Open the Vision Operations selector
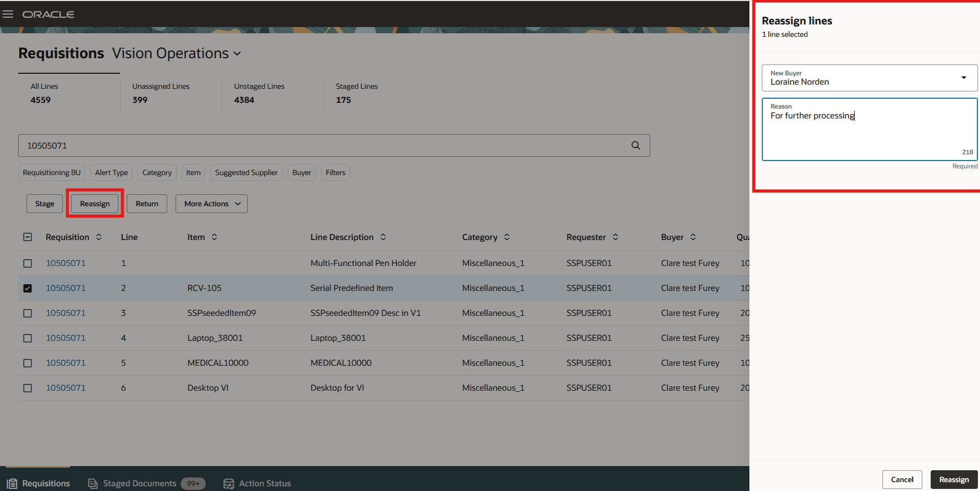The width and height of the screenshot is (980, 491). (176, 53)
